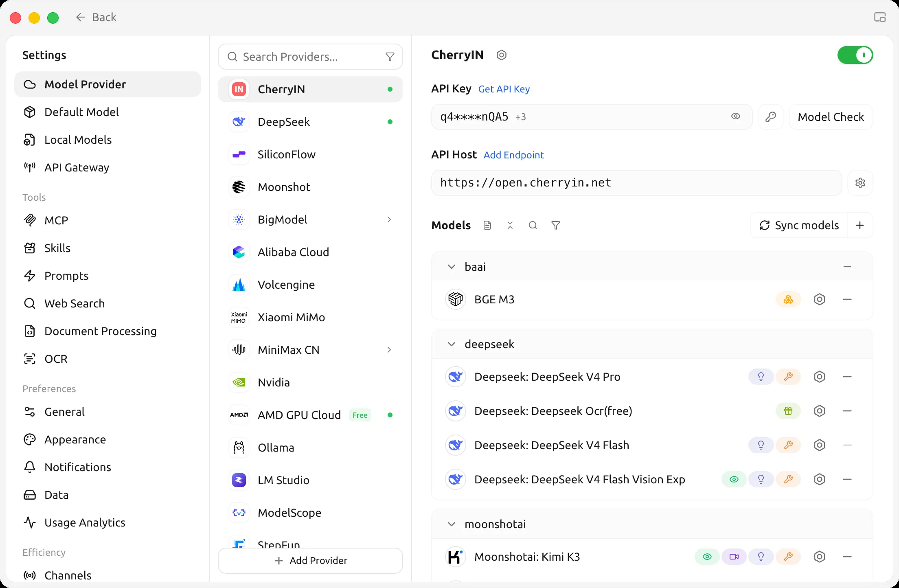Open Default Model settings
Viewport: 899px width, 588px height.
107,112
